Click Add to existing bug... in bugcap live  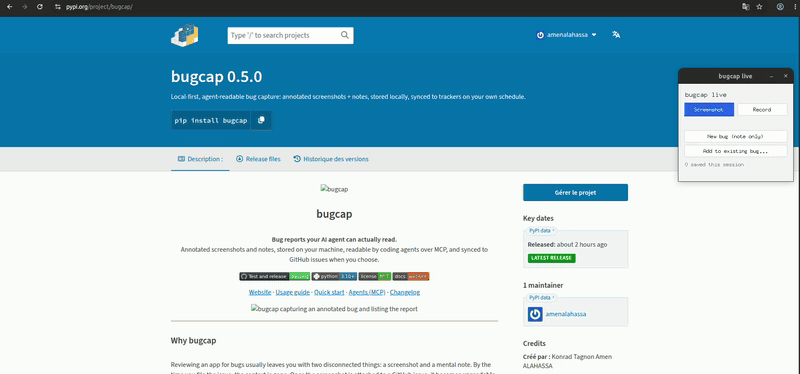coord(735,152)
